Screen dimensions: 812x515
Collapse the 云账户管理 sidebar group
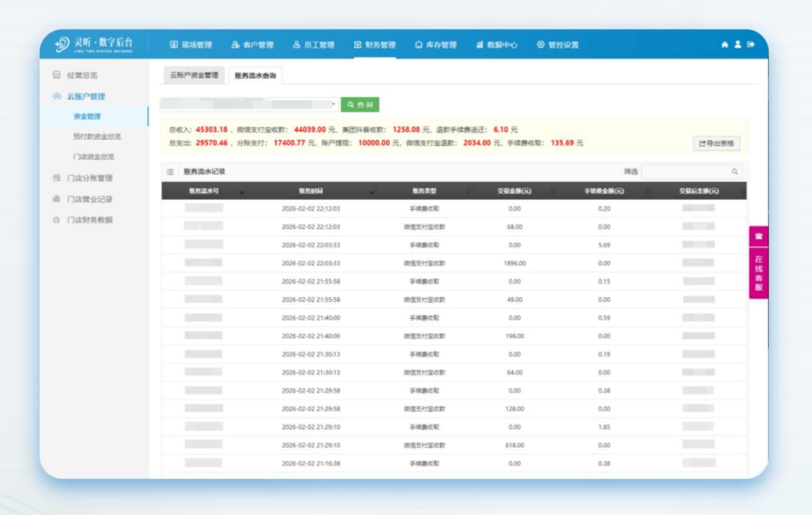point(86,97)
